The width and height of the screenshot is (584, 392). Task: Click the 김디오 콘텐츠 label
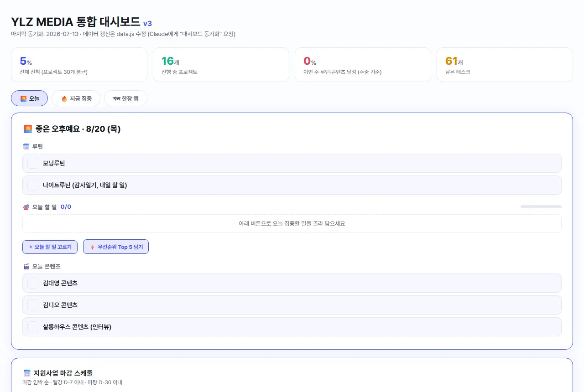(x=60, y=305)
